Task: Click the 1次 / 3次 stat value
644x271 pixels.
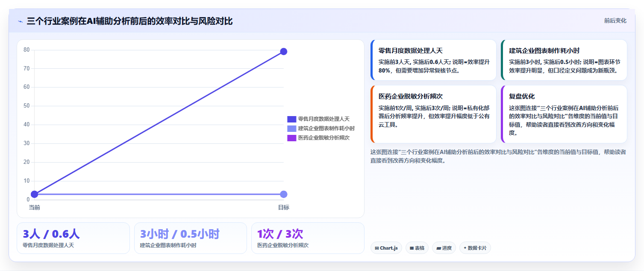Action: click(280, 234)
